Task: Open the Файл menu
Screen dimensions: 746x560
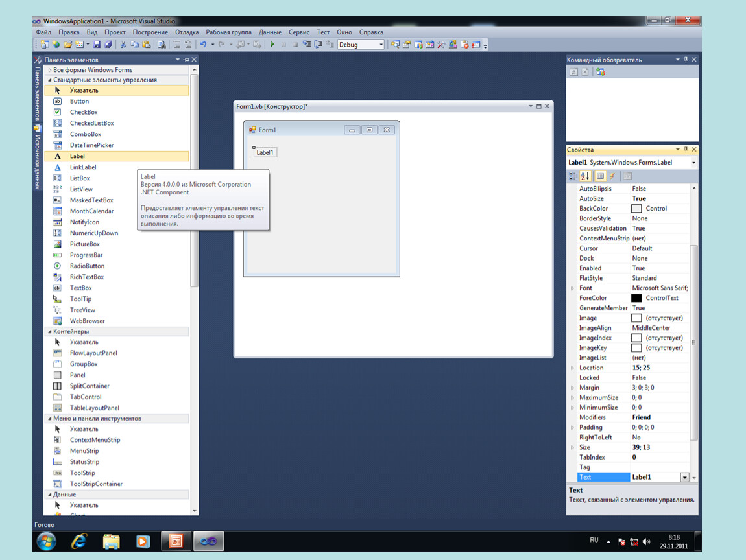Action: [x=43, y=32]
